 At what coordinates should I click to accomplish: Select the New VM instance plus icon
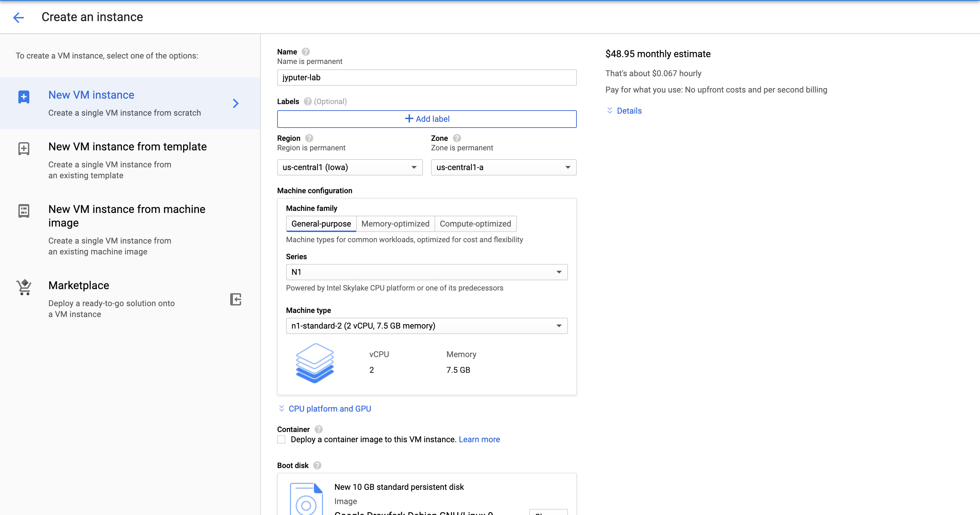(24, 97)
